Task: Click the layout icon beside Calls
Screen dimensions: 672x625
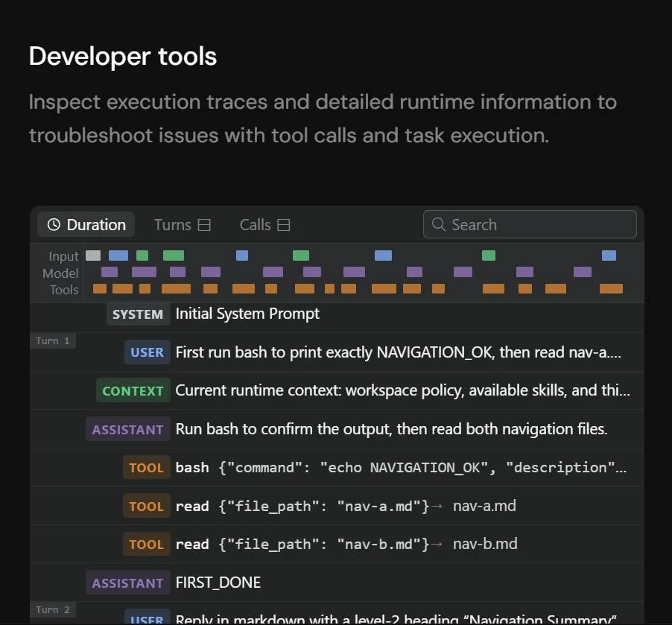Action: [x=284, y=225]
